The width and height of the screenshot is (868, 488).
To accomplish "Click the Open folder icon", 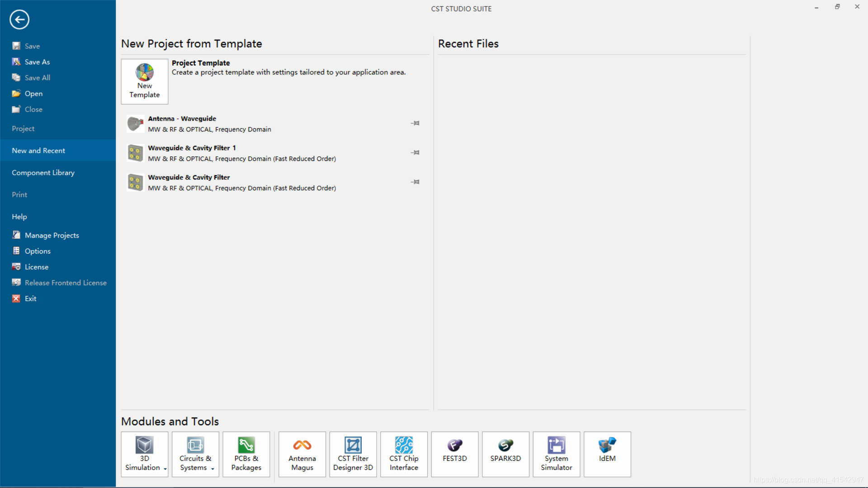I will click(x=16, y=94).
